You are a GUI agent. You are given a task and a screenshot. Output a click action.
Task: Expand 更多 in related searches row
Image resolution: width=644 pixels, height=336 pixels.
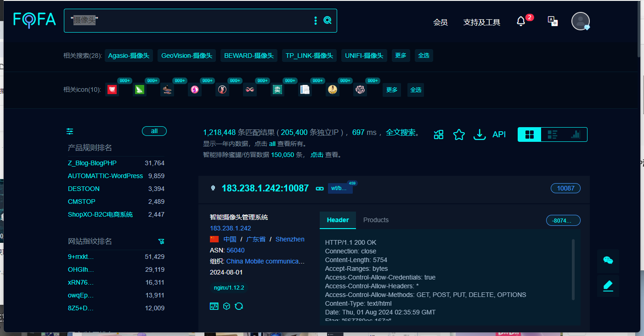click(x=401, y=56)
